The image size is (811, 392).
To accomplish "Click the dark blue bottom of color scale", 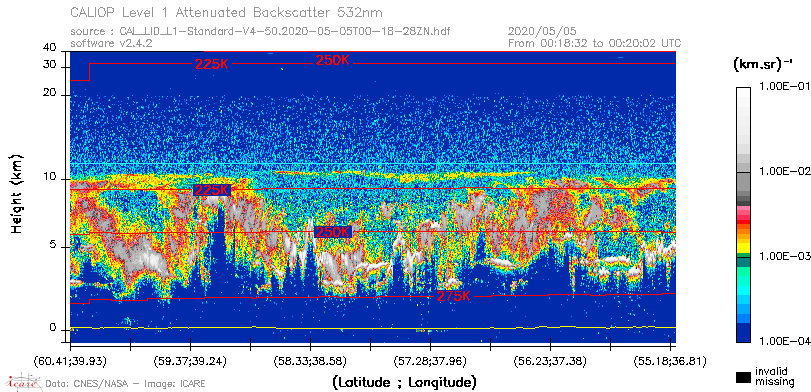I will 744,333.
